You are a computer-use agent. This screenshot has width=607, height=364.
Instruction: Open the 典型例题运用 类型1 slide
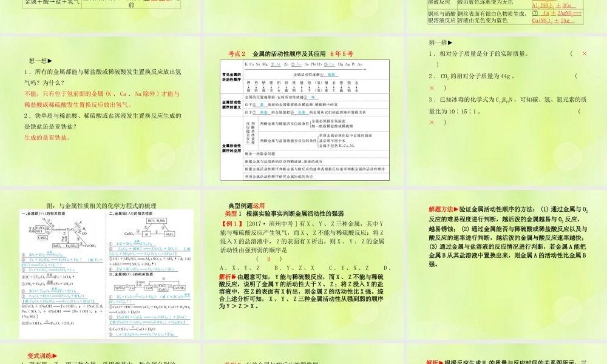pos(303,265)
